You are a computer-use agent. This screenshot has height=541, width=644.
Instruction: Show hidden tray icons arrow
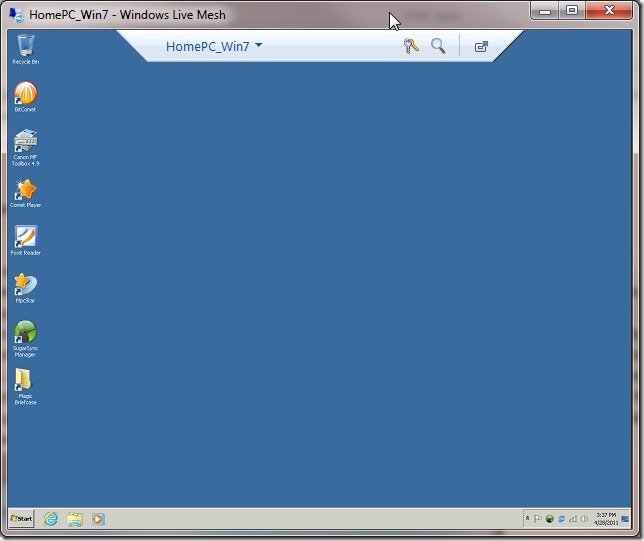point(527,519)
